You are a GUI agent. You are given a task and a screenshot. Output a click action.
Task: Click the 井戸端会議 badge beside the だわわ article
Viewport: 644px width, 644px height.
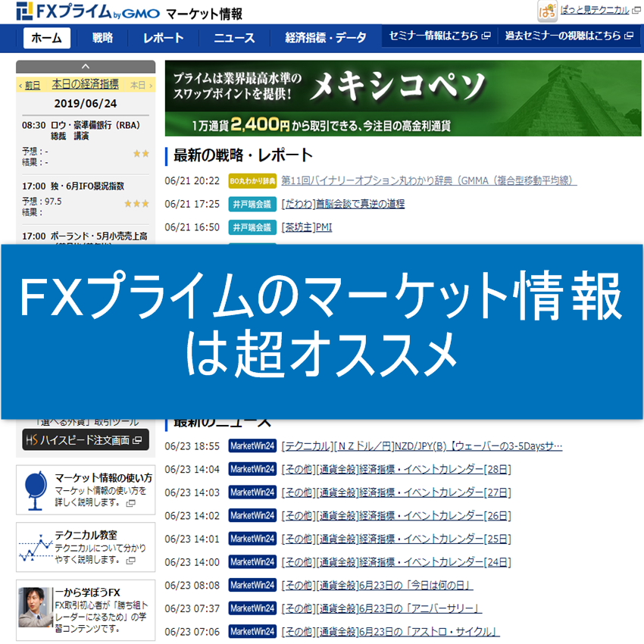coord(252,204)
